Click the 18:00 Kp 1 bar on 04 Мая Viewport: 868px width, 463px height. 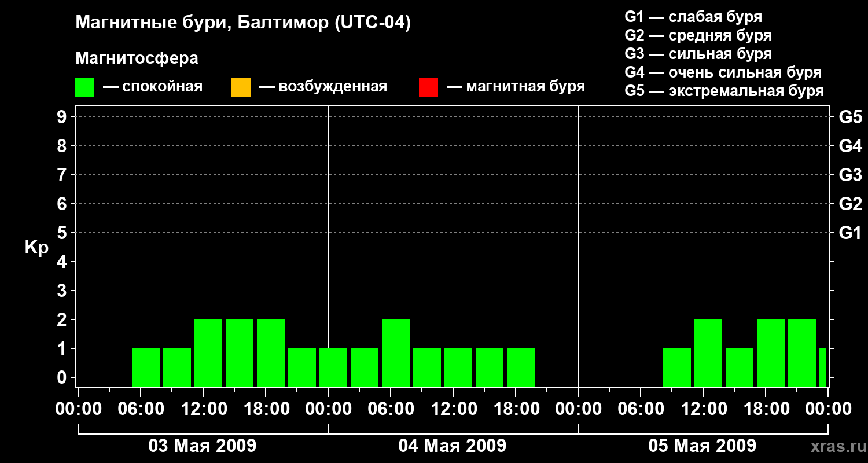coord(521,367)
